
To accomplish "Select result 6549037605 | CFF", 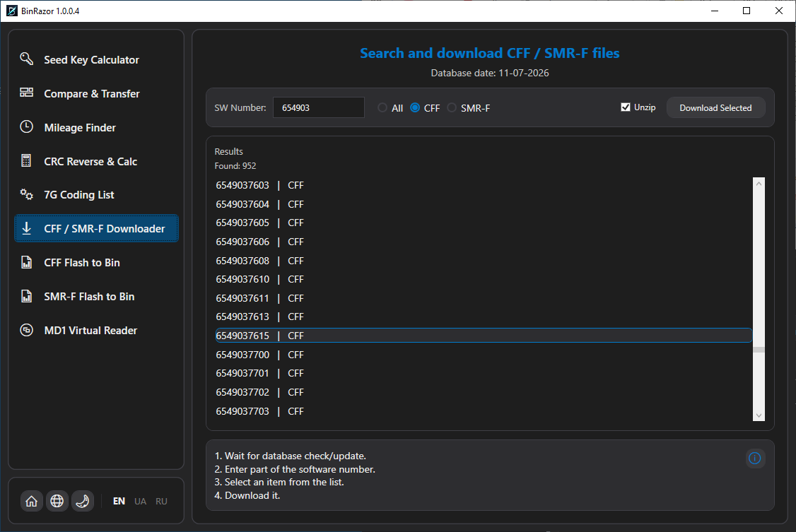I will 484,223.
